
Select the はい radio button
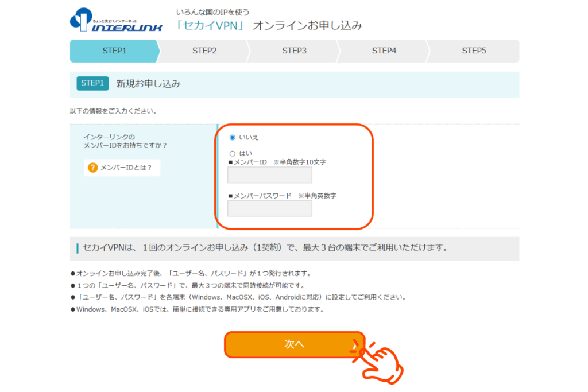[x=233, y=153]
